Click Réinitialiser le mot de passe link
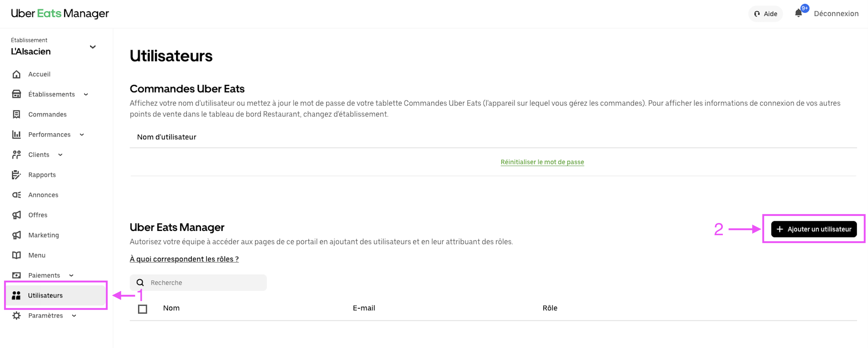Viewport: 868px width, 348px height. 542,162
